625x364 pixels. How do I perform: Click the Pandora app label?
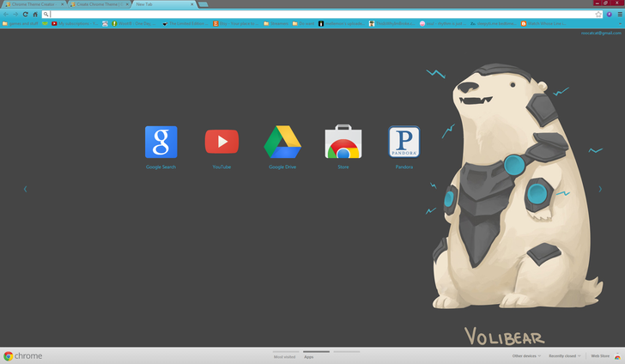point(404,167)
